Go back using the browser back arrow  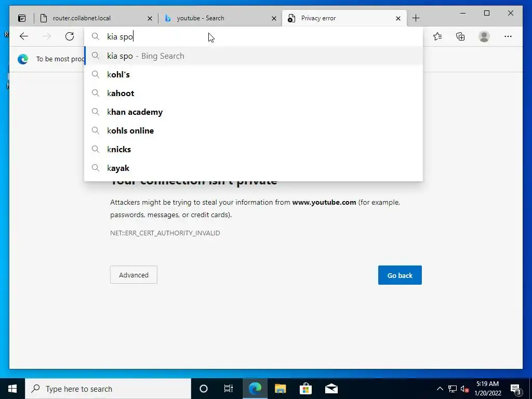pyautogui.click(x=24, y=36)
